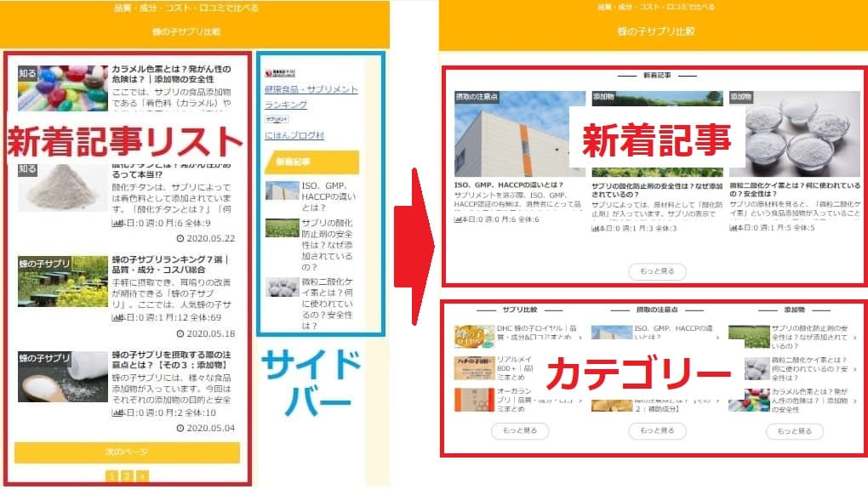Viewport: 868px width, 489px height.
Task: Open card title サプリの酸化防止剤の安全性は?なぜ添加
Action: click(x=657, y=190)
